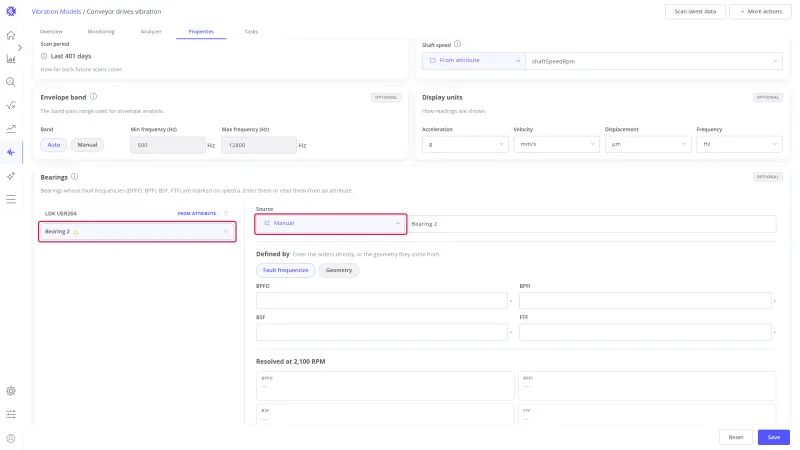Click the Last 401 days scan period
This screenshot has height=450, width=800.
click(71, 56)
